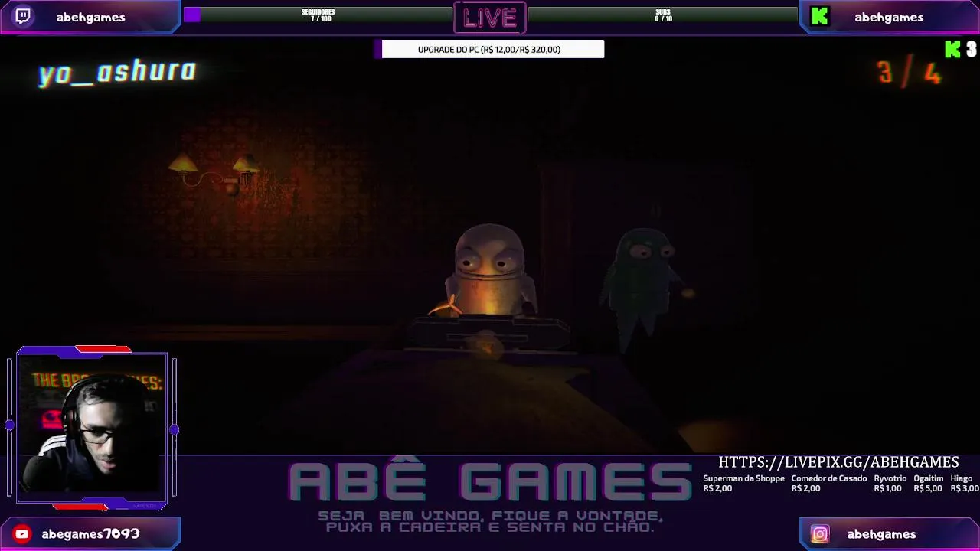The width and height of the screenshot is (980, 551).
Task: Click the Ogaitim donor name
Action: tap(929, 478)
